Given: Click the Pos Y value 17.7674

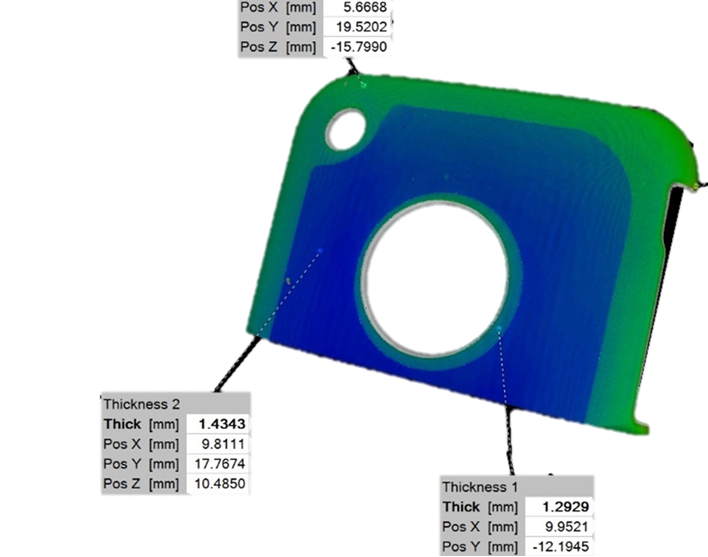Looking at the screenshot, I should click(x=219, y=464).
